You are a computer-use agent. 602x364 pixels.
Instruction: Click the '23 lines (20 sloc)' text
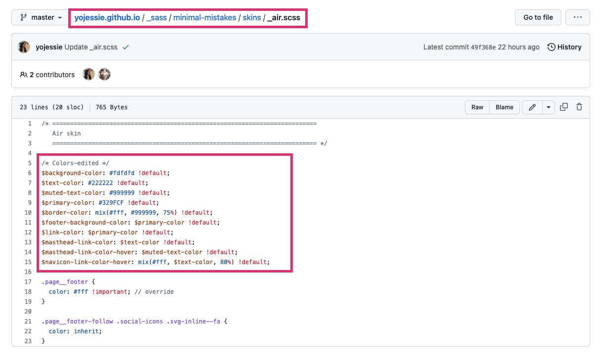[52, 107]
